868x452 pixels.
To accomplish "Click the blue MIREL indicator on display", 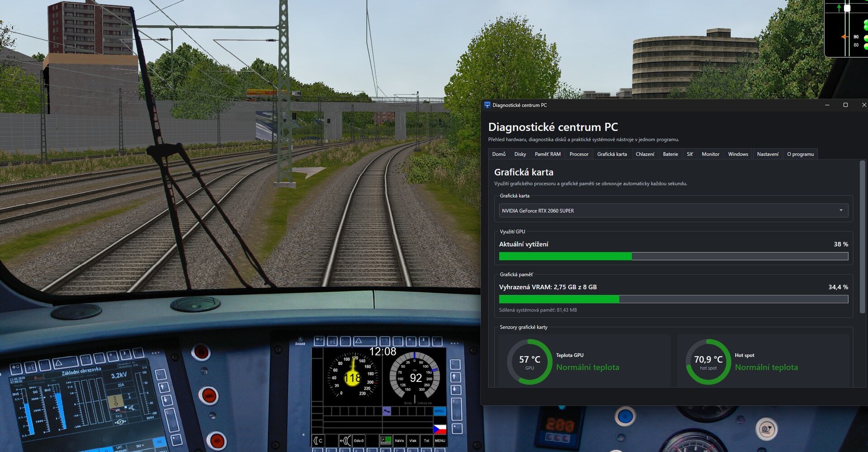I will [x=439, y=411].
